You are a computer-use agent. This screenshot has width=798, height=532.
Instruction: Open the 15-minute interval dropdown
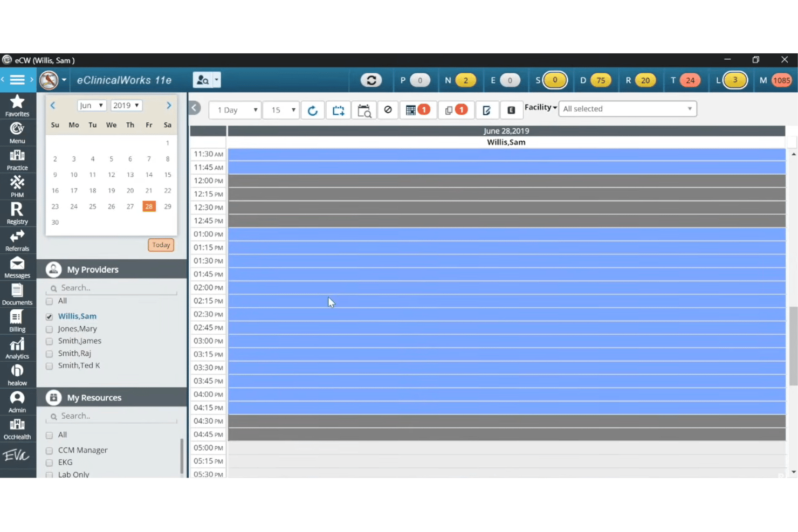click(281, 110)
